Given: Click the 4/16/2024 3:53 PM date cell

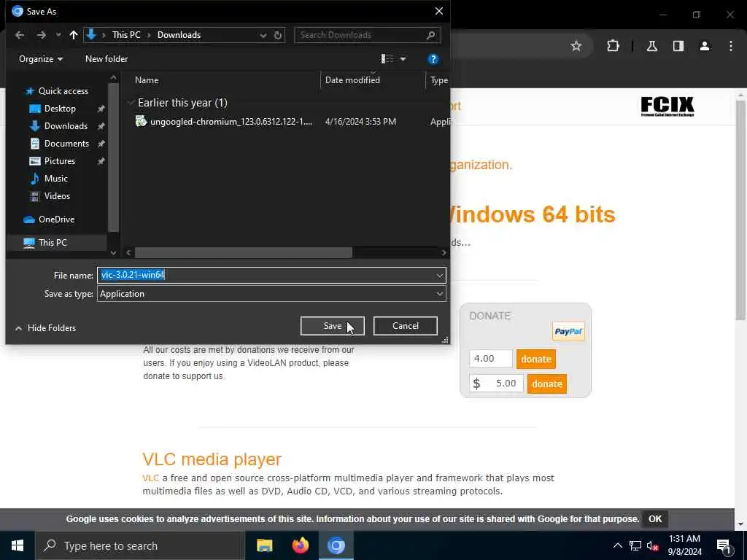Looking at the screenshot, I should (x=360, y=122).
